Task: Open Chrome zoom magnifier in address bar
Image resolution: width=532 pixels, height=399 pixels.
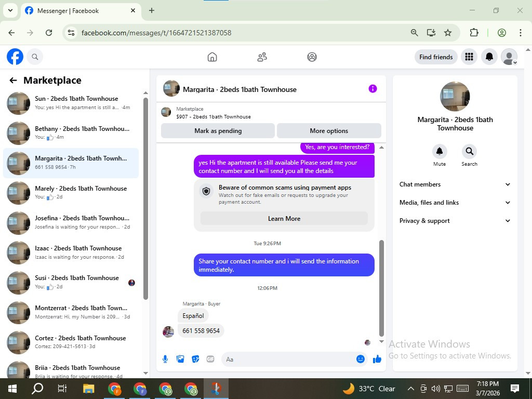Action: (414, 33)
